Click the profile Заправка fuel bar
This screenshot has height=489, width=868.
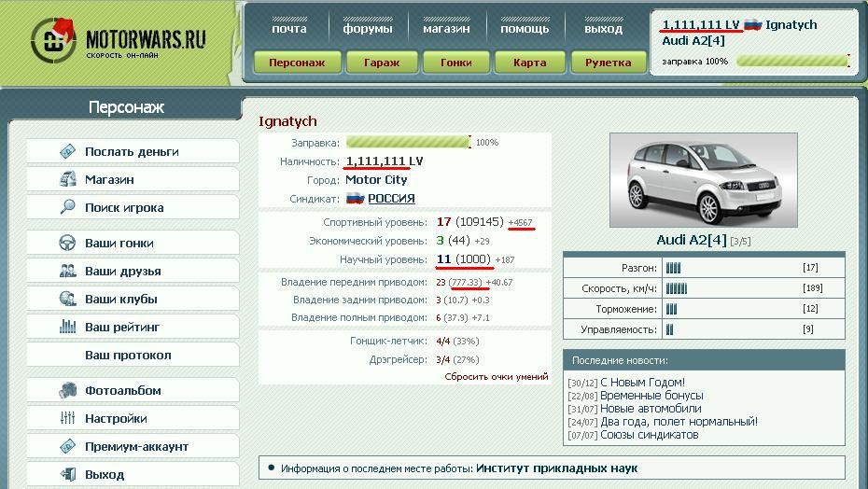tap(409, 143)
